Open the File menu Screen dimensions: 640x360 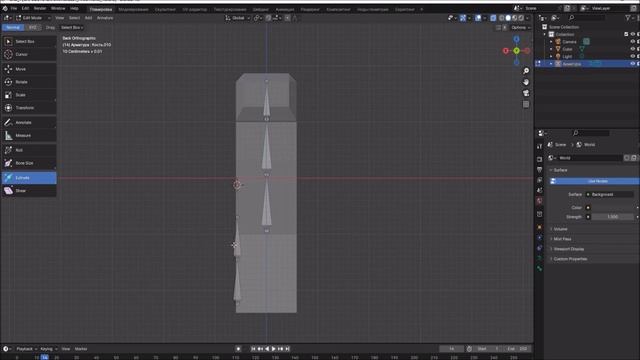click(x=14, y=8)
